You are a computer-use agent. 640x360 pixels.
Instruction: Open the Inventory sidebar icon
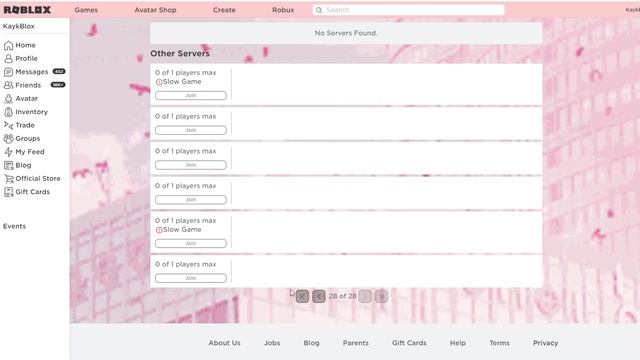coord(8,112)
